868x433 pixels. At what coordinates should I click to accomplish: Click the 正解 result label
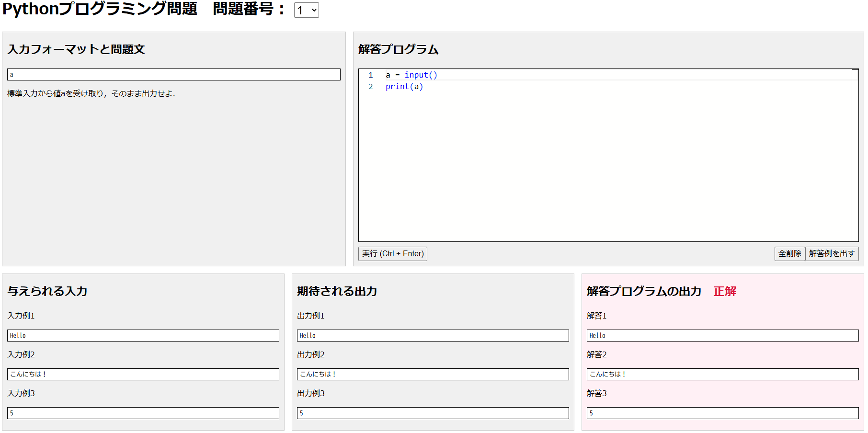coord(725,291)
